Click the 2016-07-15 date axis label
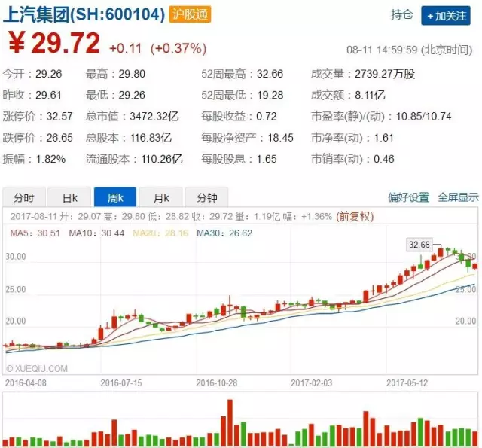 (x=121, y=383)
